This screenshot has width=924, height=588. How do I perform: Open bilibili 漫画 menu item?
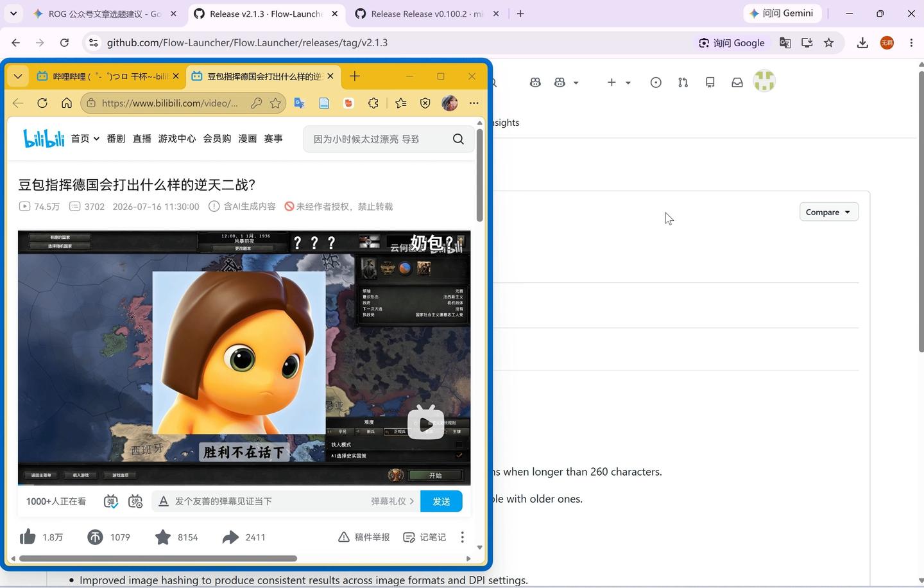[x=248, y=138]
